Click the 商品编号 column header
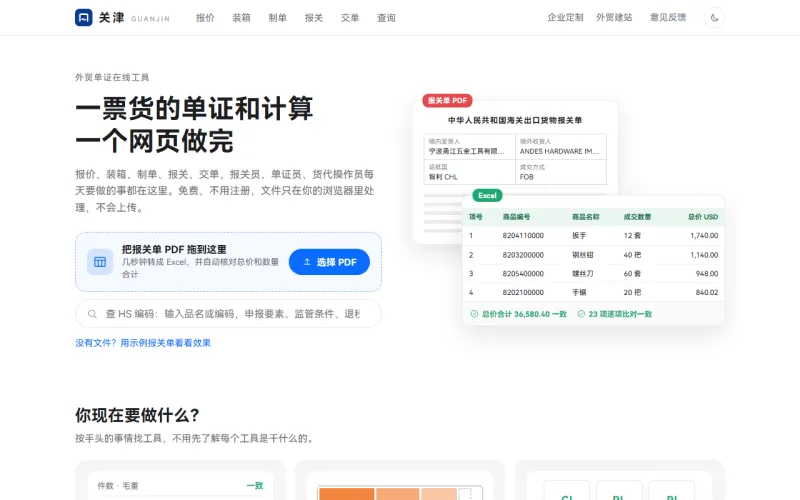 pos(516,217)
